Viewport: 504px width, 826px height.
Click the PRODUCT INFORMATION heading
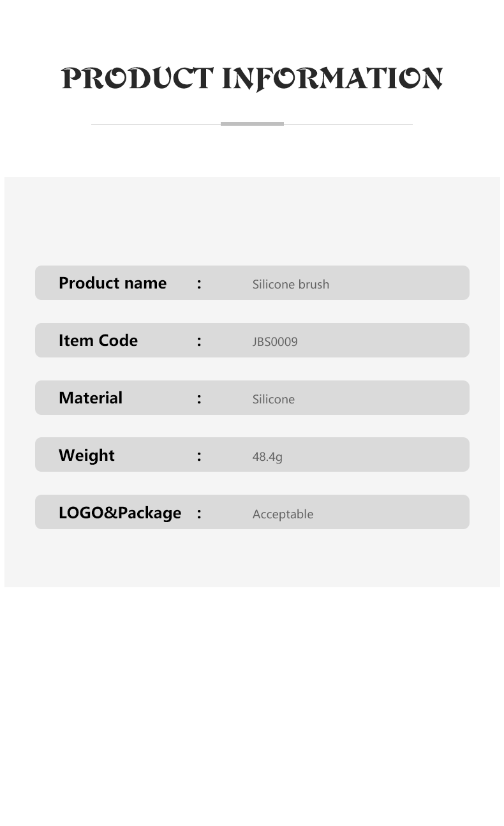[252, 79]
